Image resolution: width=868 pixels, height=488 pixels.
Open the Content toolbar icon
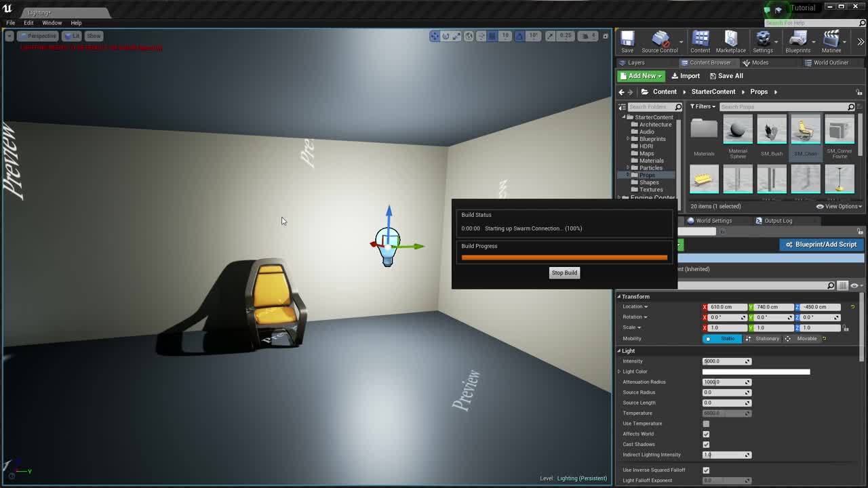[x=700, y=41]
